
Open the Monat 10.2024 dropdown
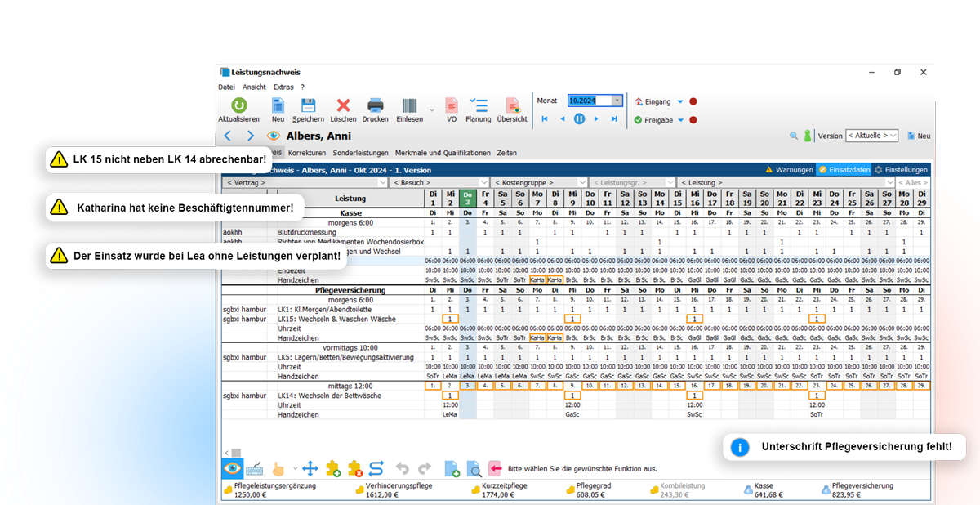[x=617, y=101]
